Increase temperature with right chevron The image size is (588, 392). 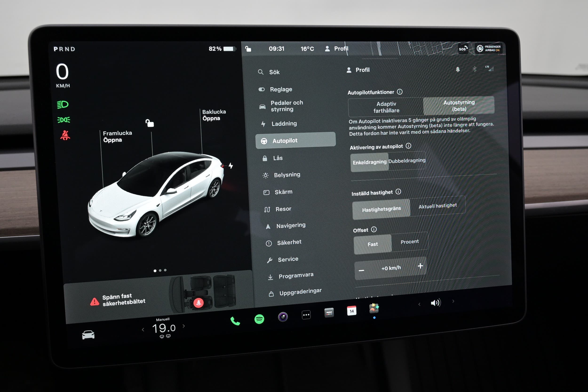tap(184, 326)
